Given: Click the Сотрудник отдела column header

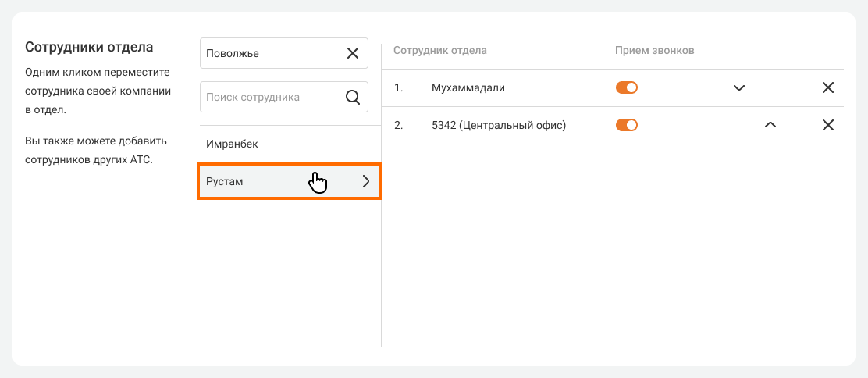Looking at the screenshot, I should pyautogui.click(x=439, y=51).
